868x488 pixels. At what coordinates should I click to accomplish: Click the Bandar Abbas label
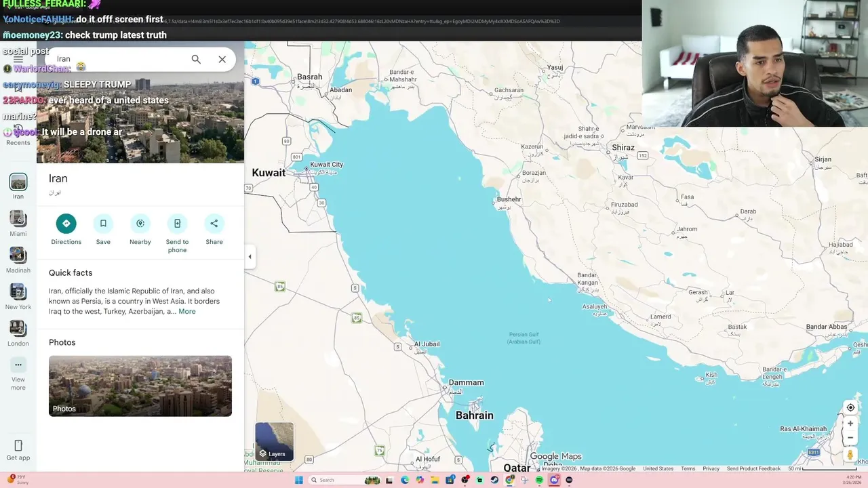[x=827, y=327]
